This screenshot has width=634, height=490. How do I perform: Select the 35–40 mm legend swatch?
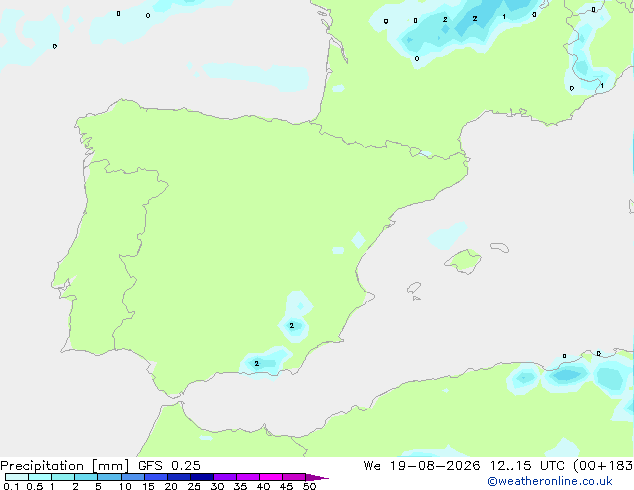click(x=248, y=477)
